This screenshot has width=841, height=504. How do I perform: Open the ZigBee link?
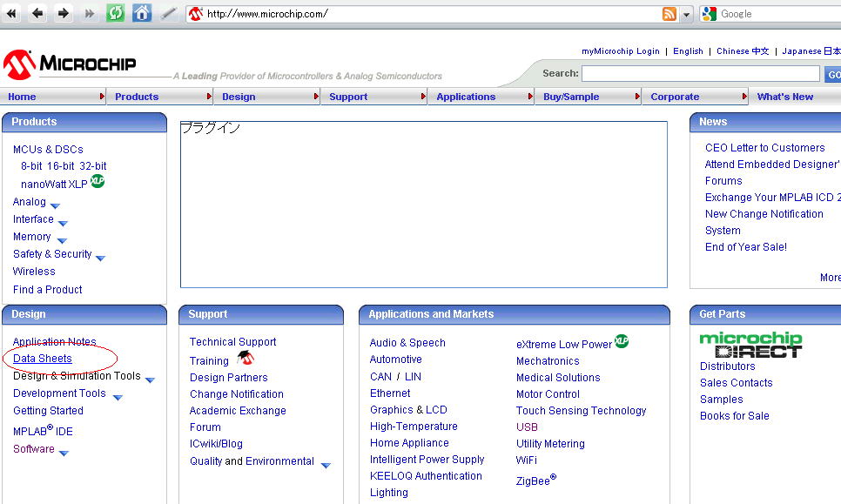click(535, 480)
